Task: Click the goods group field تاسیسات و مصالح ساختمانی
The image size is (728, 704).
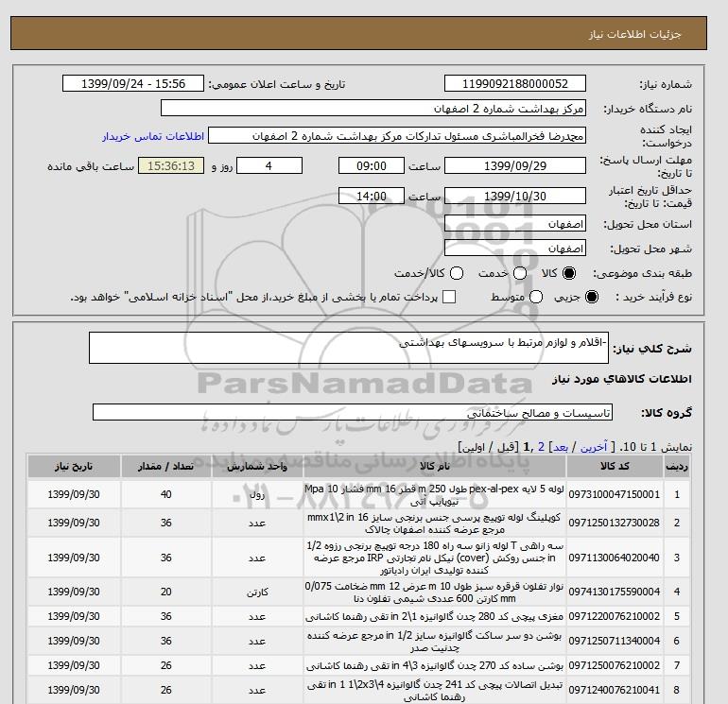Action: [x=353, y=412]
